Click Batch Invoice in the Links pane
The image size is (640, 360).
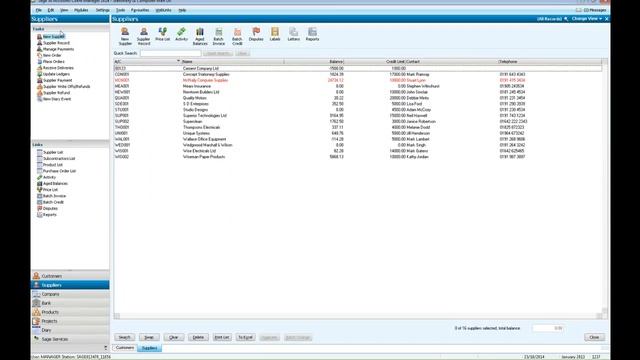click(51, 196)
